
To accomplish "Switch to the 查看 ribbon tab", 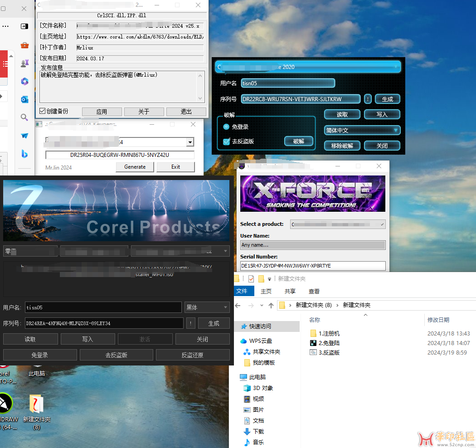I will coord(314,291).
